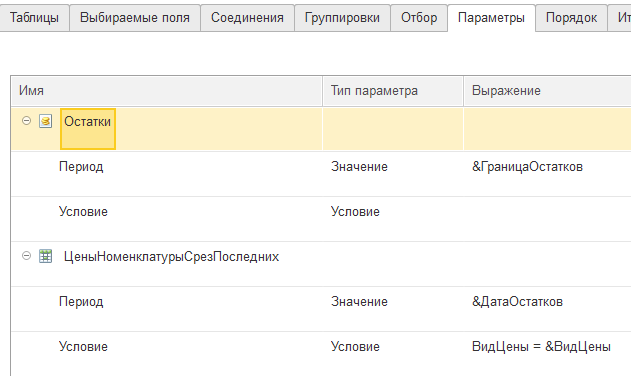Screen dimensions: 631x376
Task: Click the ВидЦены = &ВидЦены expression cell
Action: click(x=547, y=354)
